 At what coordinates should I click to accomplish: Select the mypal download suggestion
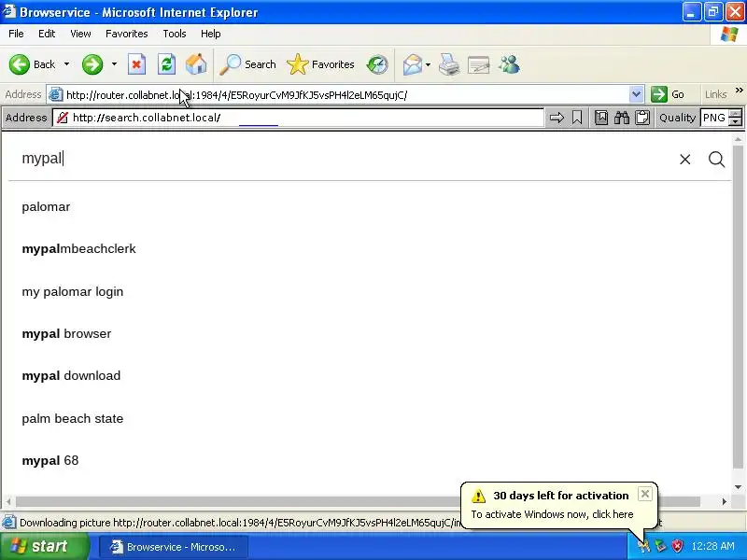[72, 376]
